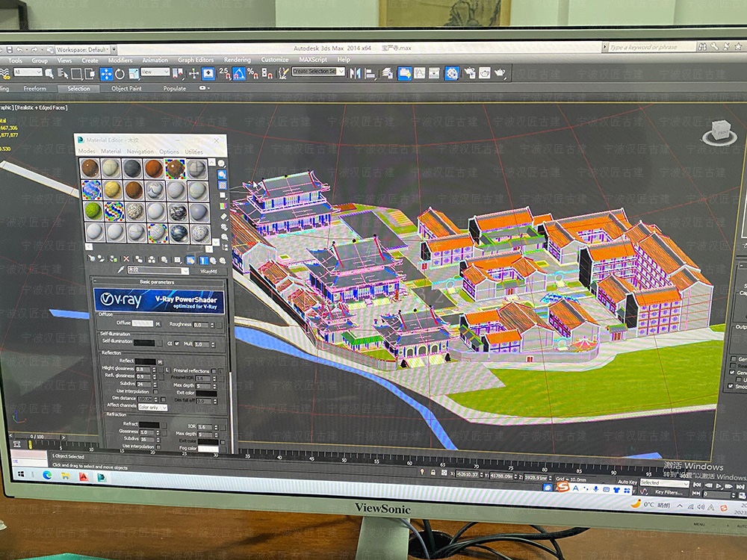Image resolution: width=747 pixels, height=560 pixels.
Task: Toggle the Angle Snap icon
Action: tap(238, 73)
